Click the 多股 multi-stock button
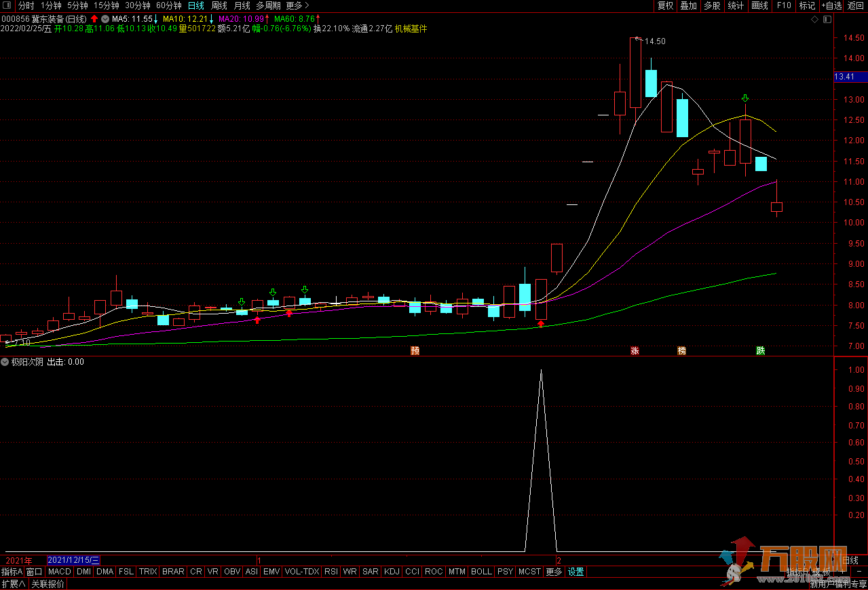 click(x=712, y=5)
